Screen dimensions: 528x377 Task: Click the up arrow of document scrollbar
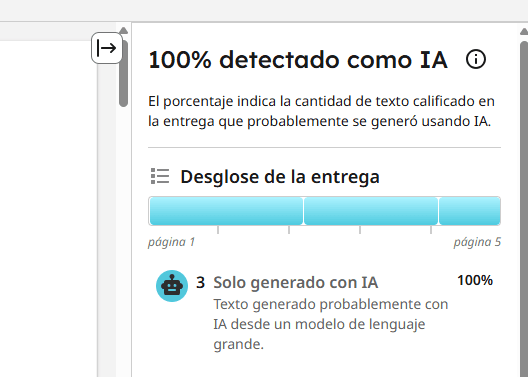coord(124,31)
